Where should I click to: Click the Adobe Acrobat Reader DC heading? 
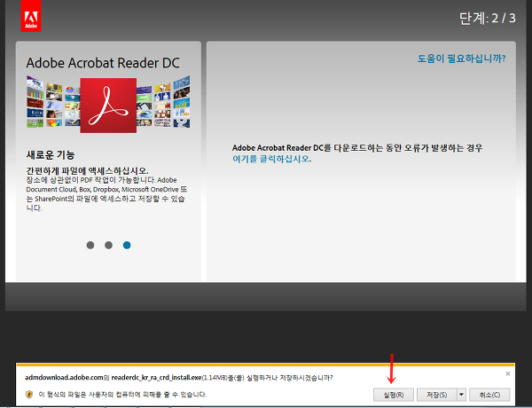point(103,63)
